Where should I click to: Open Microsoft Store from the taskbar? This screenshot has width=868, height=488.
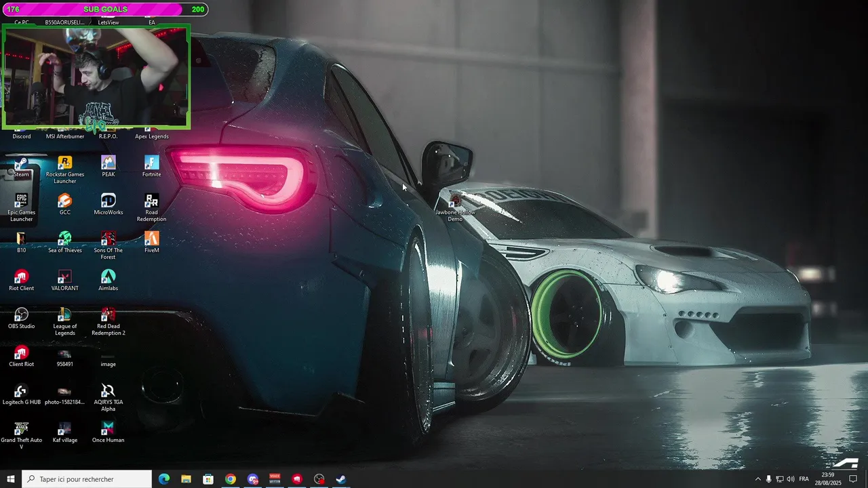click(208, 479)
